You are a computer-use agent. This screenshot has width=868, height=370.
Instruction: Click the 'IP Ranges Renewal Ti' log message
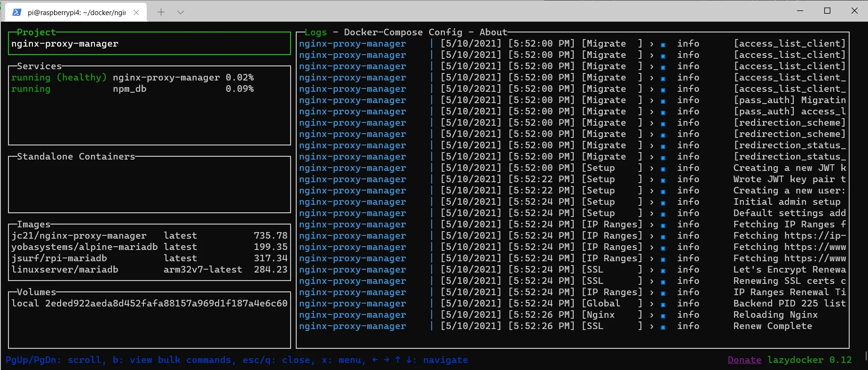tap(789, 292)
